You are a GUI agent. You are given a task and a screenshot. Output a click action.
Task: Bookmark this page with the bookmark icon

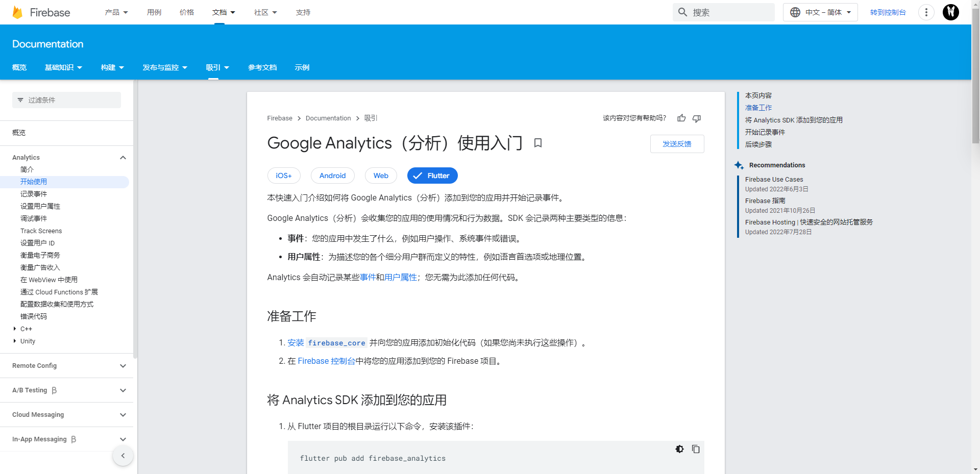[537, 143]
